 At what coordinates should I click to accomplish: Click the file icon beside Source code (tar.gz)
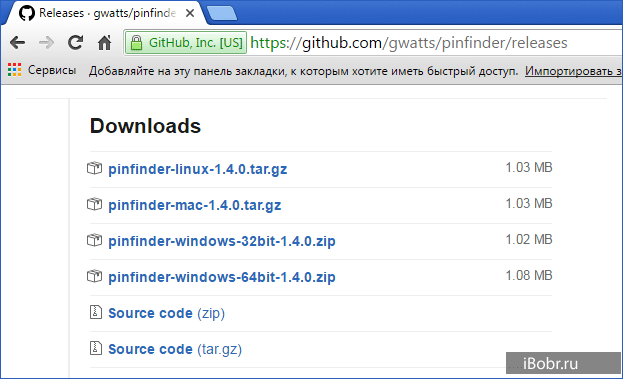point(95,348)
